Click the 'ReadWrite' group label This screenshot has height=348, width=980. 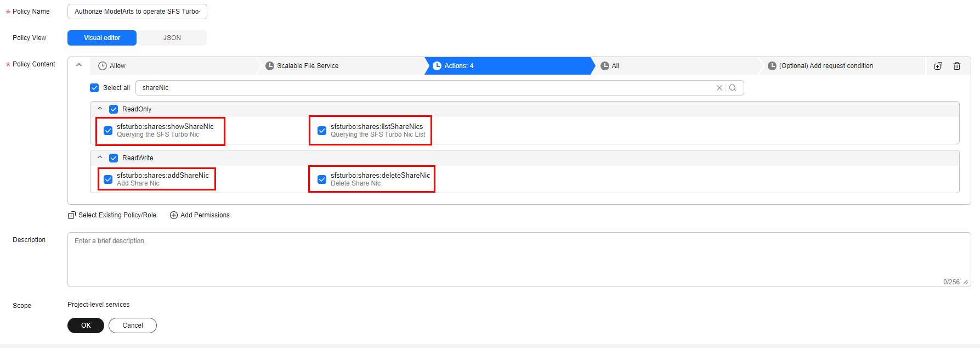point(138,158)
